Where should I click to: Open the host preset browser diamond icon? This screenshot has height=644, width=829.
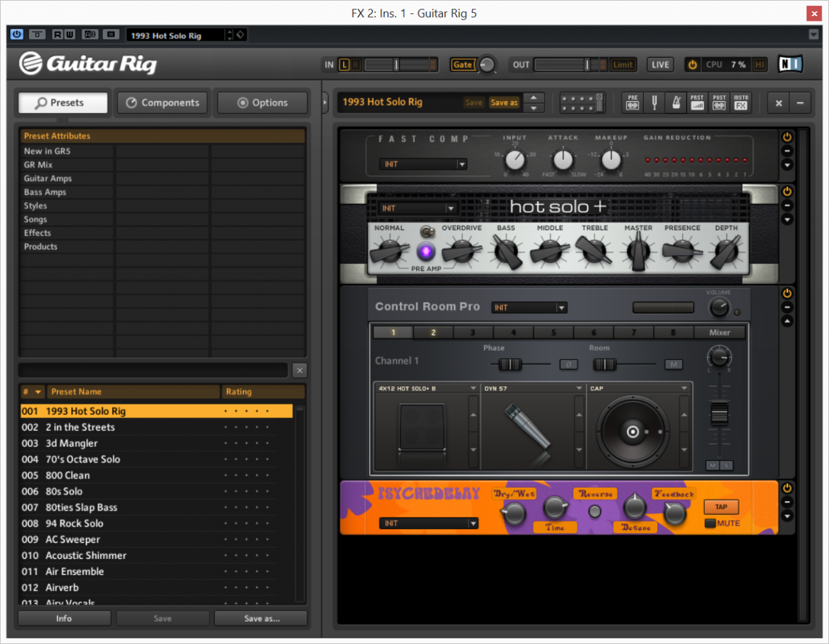tap(240, 35)
